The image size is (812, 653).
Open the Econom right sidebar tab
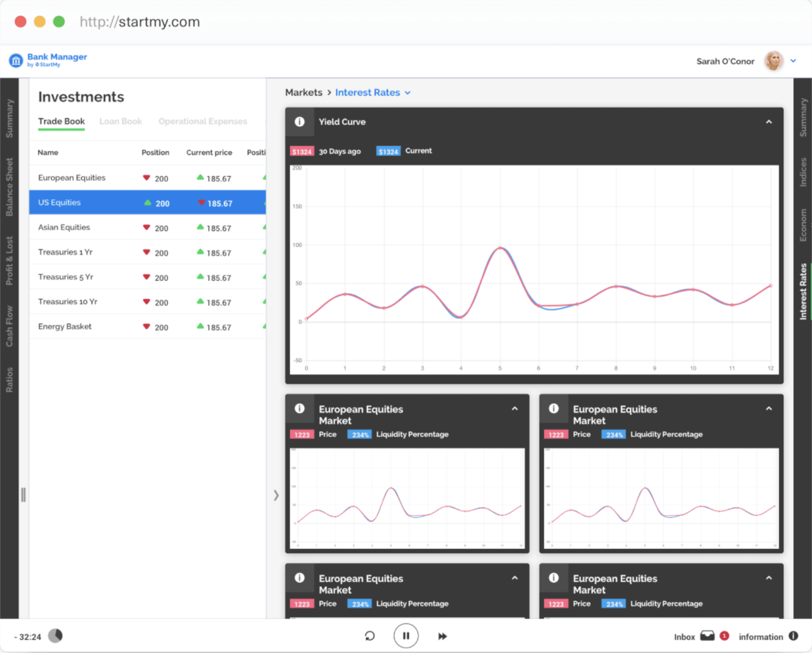tap(803, 225)
